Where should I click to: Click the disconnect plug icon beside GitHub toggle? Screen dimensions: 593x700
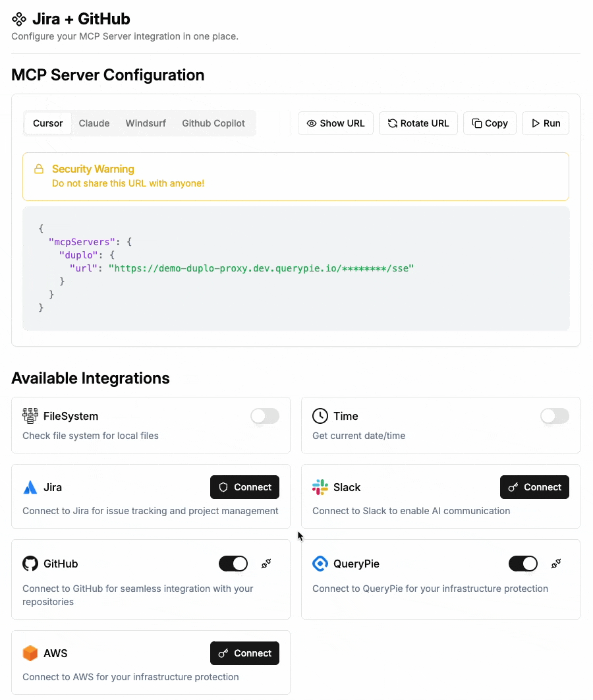(x=266, y=564)
